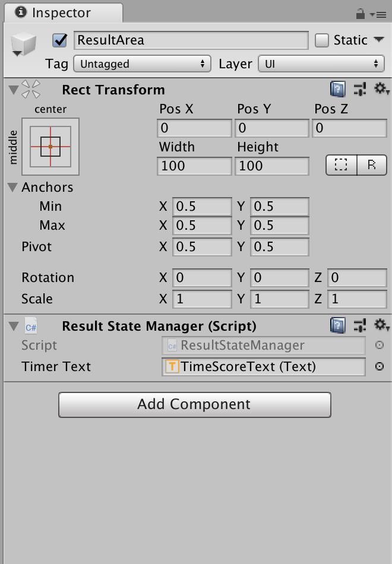Open Rect Transform preset selector icon
This screenshot has height=564, width=392.
pyautogui.click(x=359, y=89)
